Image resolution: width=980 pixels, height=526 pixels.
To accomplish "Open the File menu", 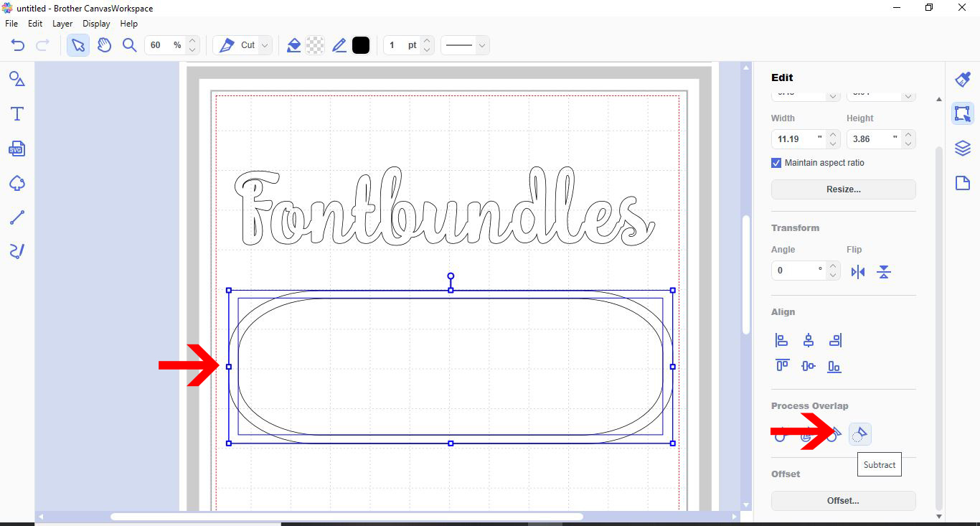I will tap(11, 24).
